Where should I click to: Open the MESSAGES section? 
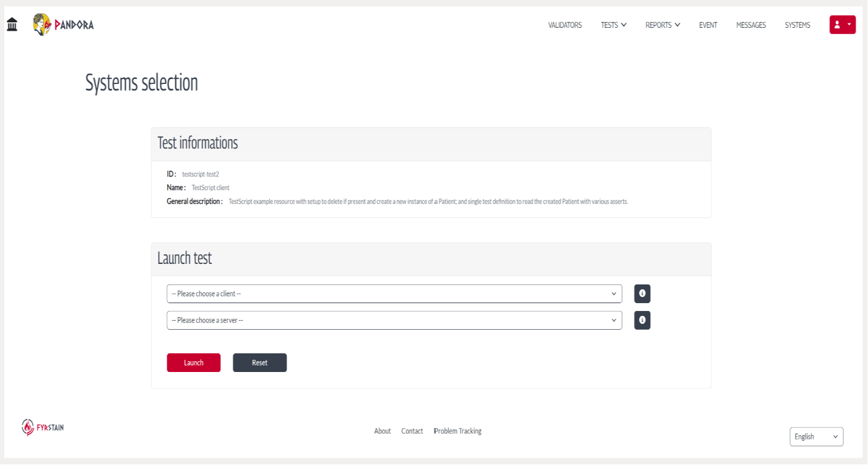point(750,25)
